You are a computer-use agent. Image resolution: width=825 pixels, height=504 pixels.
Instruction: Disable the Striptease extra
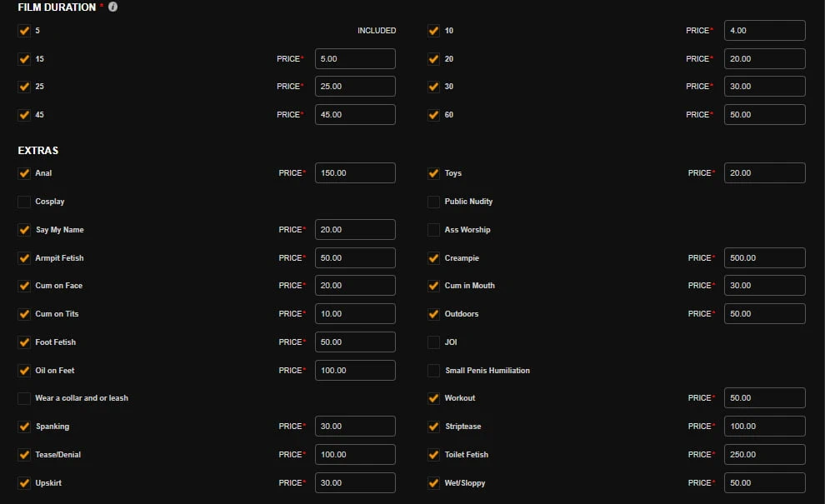coord(433,427)
